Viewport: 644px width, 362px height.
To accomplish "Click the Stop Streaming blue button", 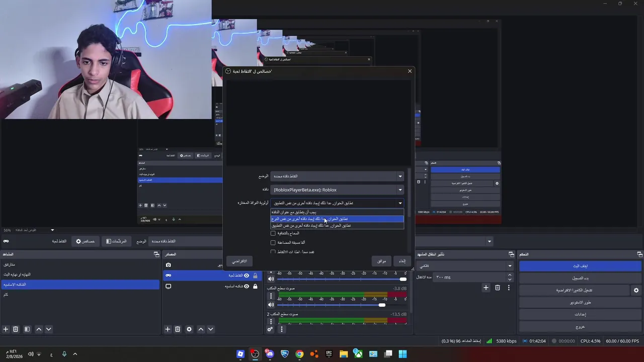I will pyautogui.click(x=580, y=266).
